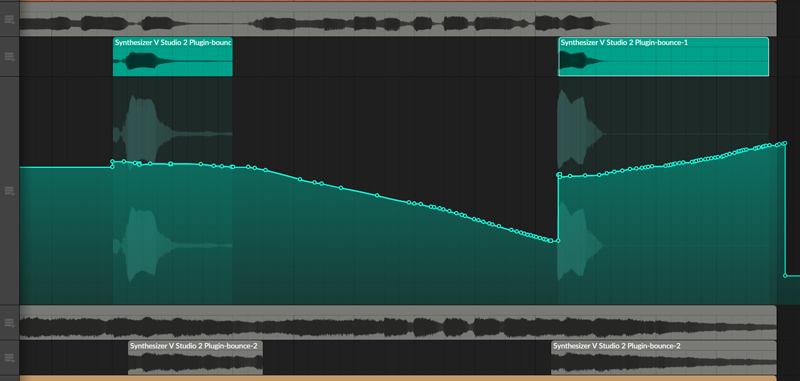The width and height of the screenshot is (800, 381).
Task: Click the descending automation curve in the middle
Action: pyautogui.click(x=408, y=202)
